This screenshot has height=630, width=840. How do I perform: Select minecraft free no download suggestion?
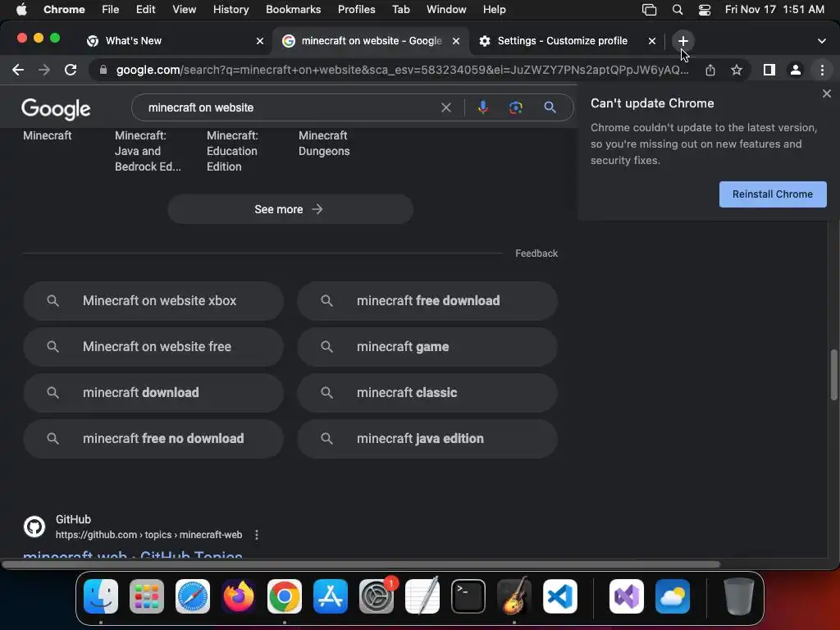(x=153, y=438)
